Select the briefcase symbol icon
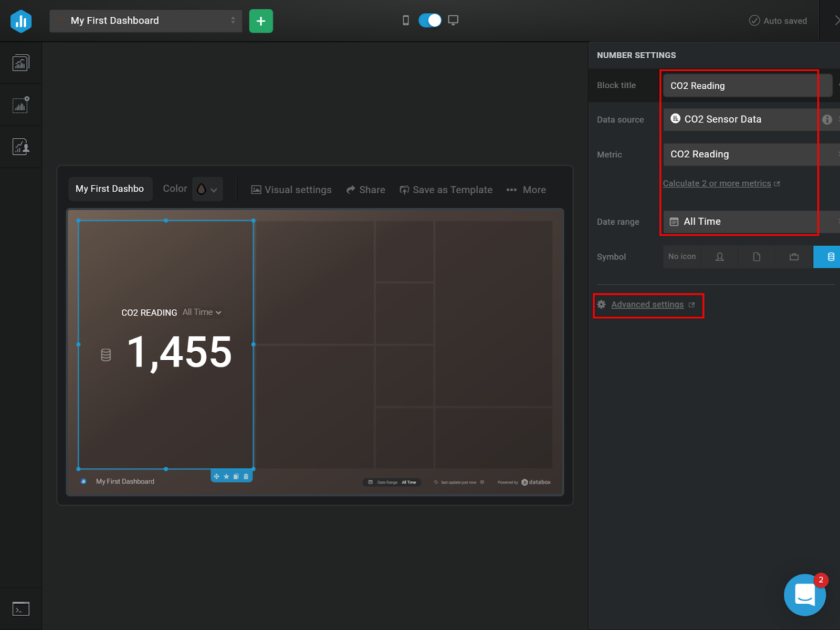This screenshot has width=840, height=630. [x=793, y=257]
